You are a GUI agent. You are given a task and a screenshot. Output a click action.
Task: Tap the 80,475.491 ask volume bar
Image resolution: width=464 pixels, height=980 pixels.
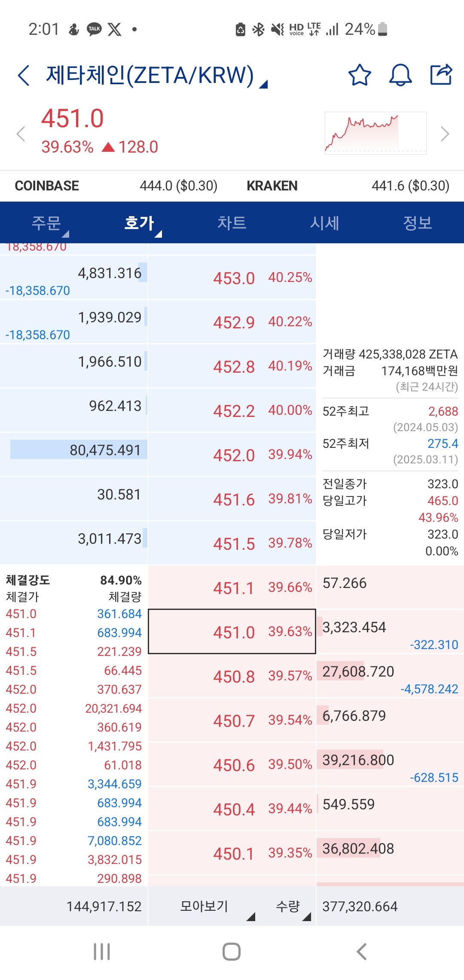[x=79, y=450]
